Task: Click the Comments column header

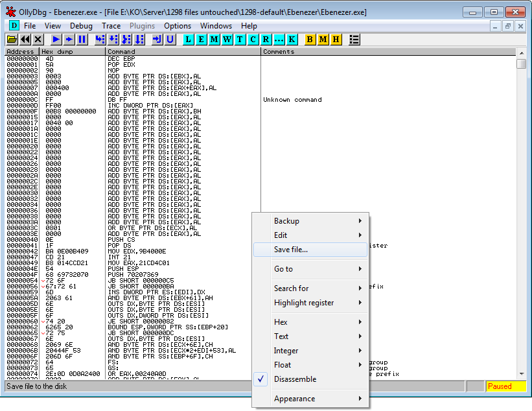Action: [389, 52]
